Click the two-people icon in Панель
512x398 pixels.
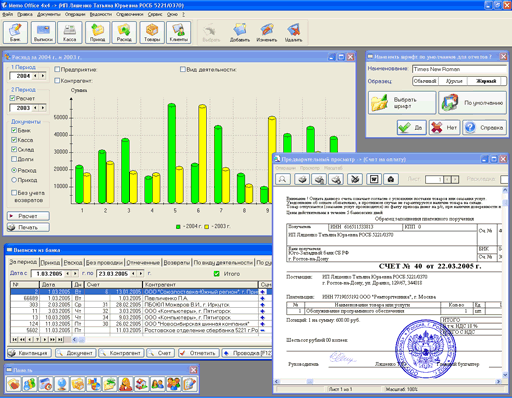click(158, 384)
